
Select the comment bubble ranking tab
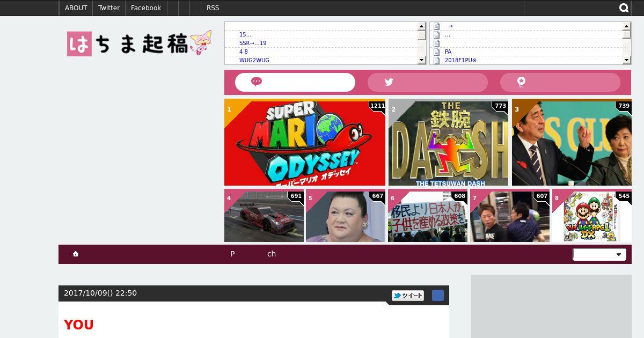[x=295, y=82]
